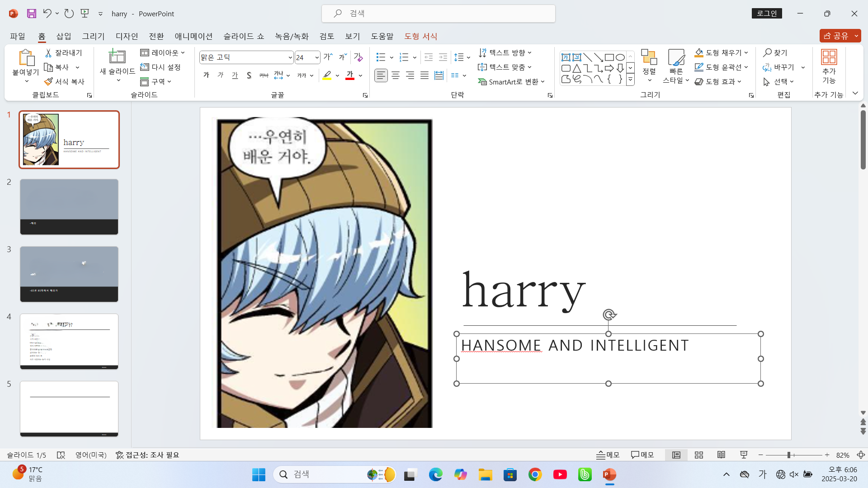868x488 pixels.
Task: Open the font color swatch button
Action: tap(349, 75)
